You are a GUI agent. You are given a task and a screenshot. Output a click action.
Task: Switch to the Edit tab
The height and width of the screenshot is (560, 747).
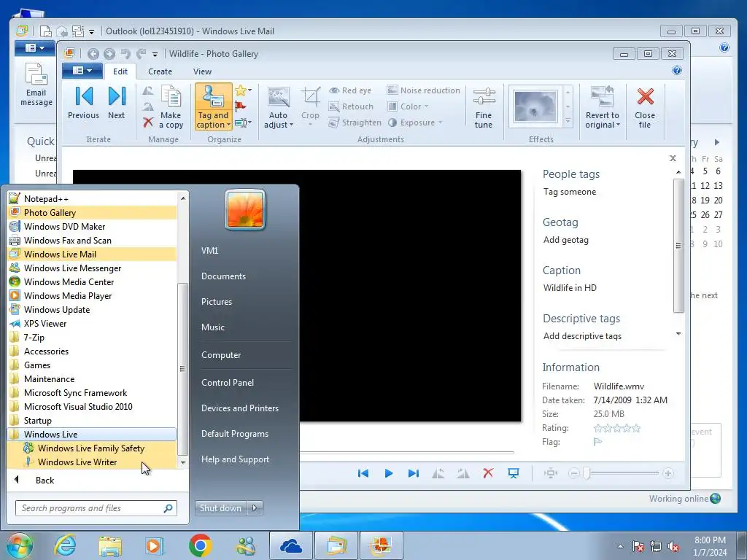coord(120,71)
